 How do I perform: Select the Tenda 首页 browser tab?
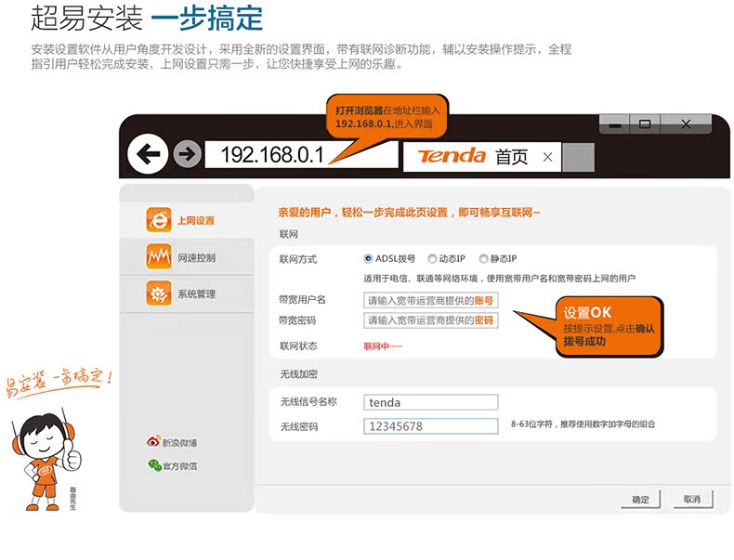481,157
